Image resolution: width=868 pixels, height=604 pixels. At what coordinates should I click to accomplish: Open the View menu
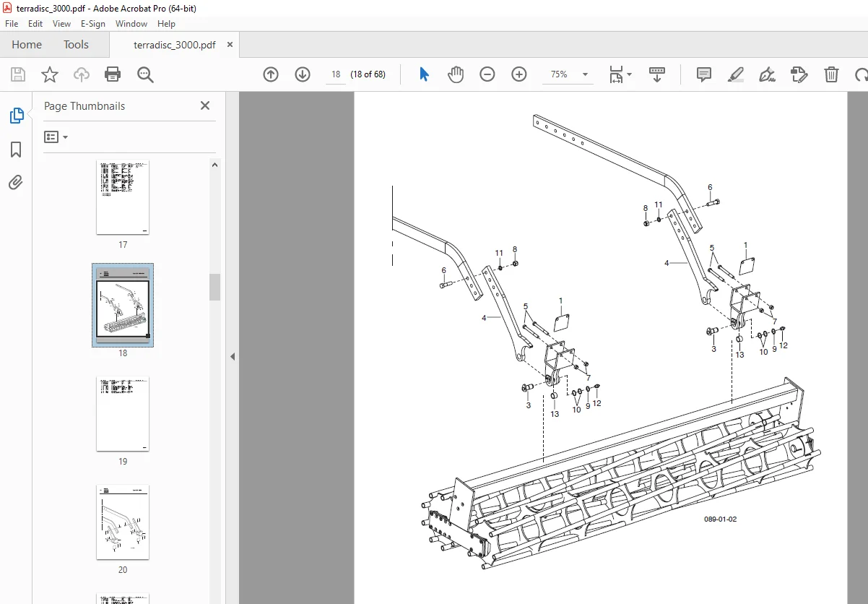point(62,24)
